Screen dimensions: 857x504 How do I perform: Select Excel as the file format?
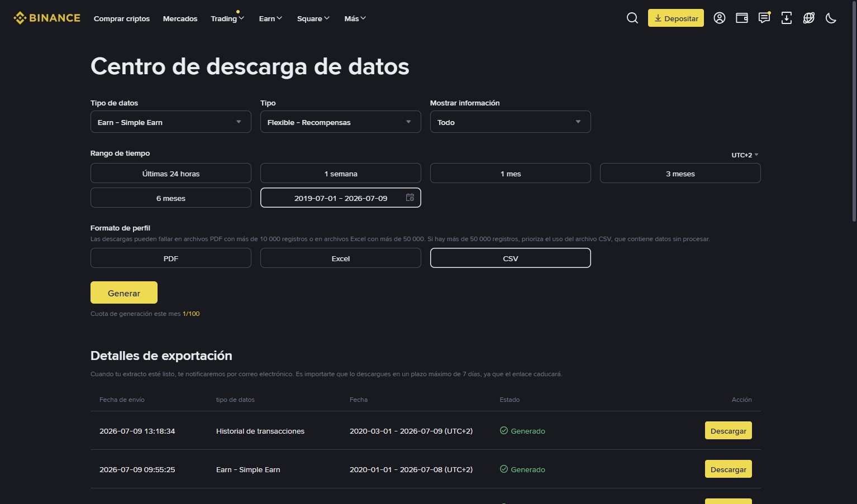point(341,258)
